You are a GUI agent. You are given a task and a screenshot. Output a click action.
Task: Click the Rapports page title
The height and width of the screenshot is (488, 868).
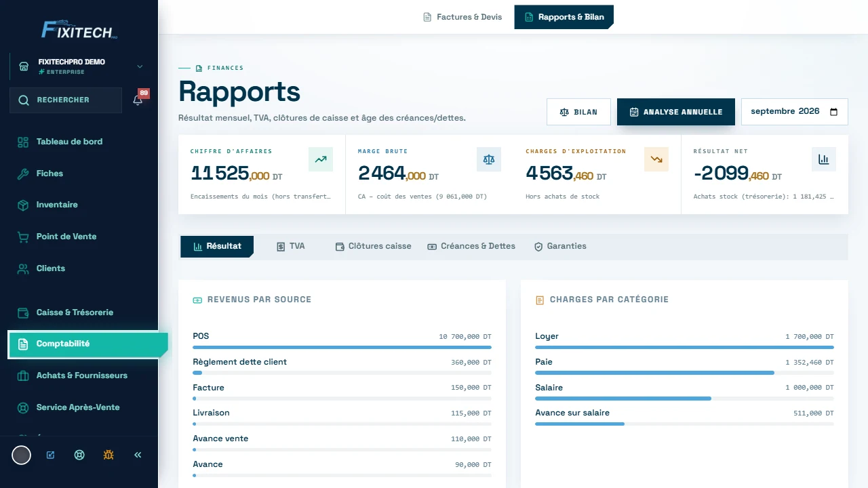tap(239, 92)
